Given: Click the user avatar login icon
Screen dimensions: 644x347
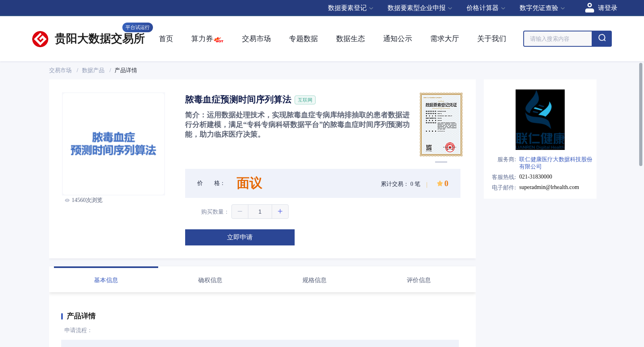Looking at the screenshot, I should click(590, 8).
